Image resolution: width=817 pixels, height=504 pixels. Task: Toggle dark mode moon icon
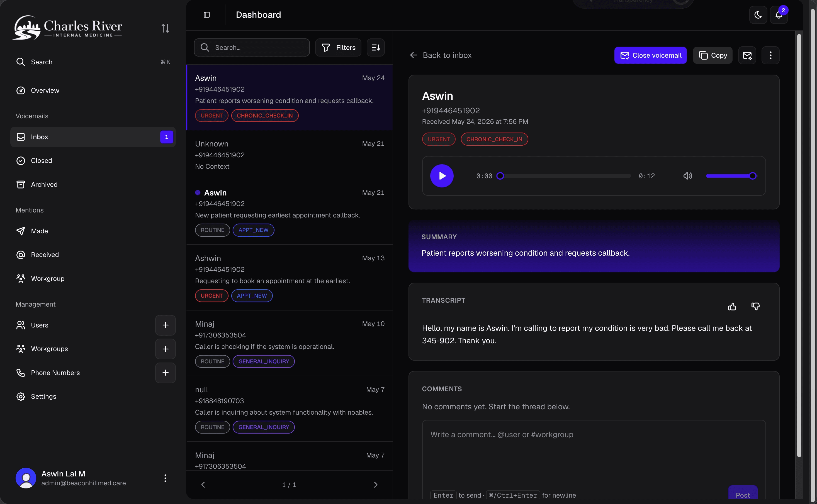(x=758, y=15)
